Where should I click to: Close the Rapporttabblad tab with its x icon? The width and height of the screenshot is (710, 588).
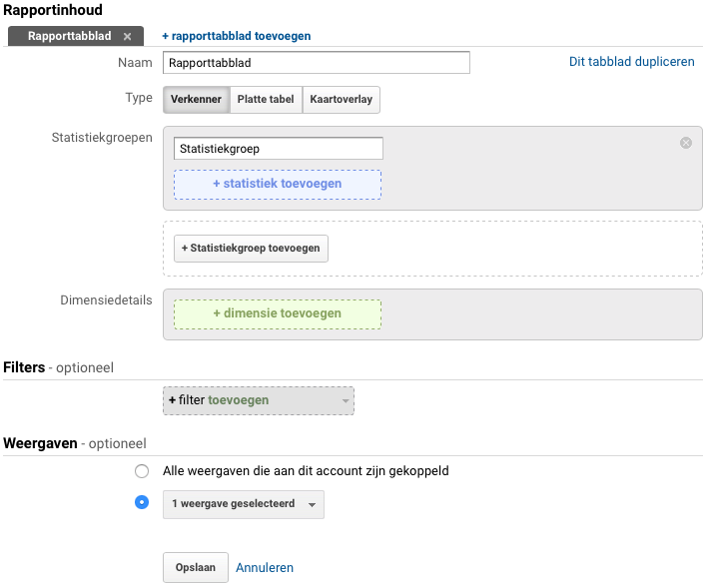(x=127, y=36)
